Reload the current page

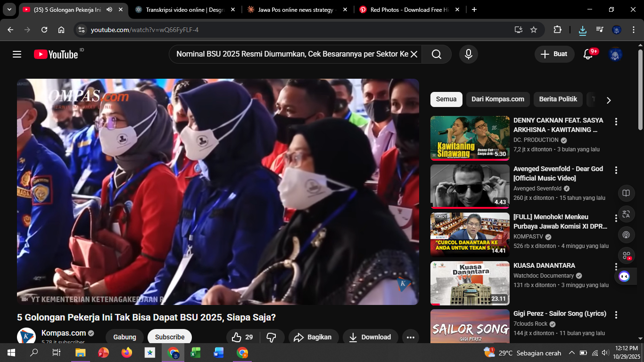[44, 30]
